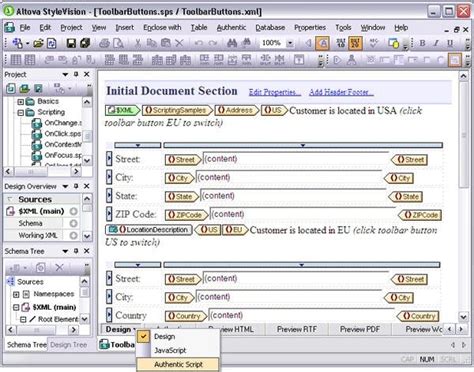Screen dimensions: 474x372
Task: Click the Street content placeholder field
Action: 296,159
